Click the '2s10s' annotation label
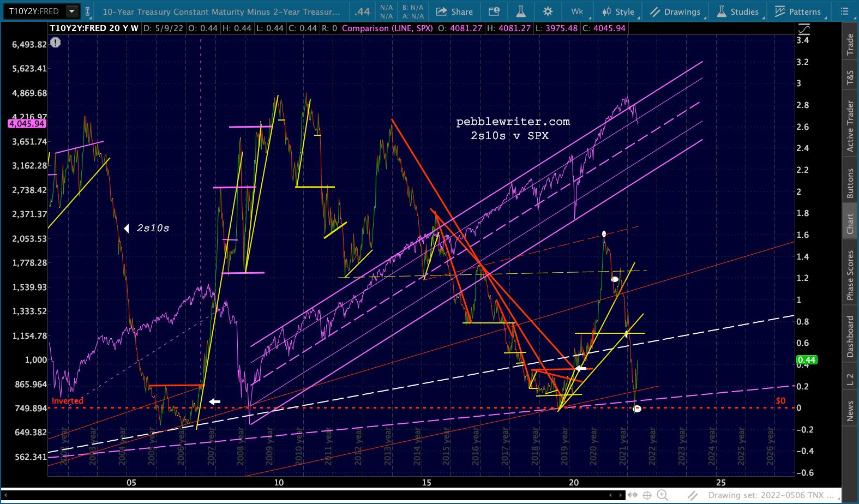 pos(153,228)
